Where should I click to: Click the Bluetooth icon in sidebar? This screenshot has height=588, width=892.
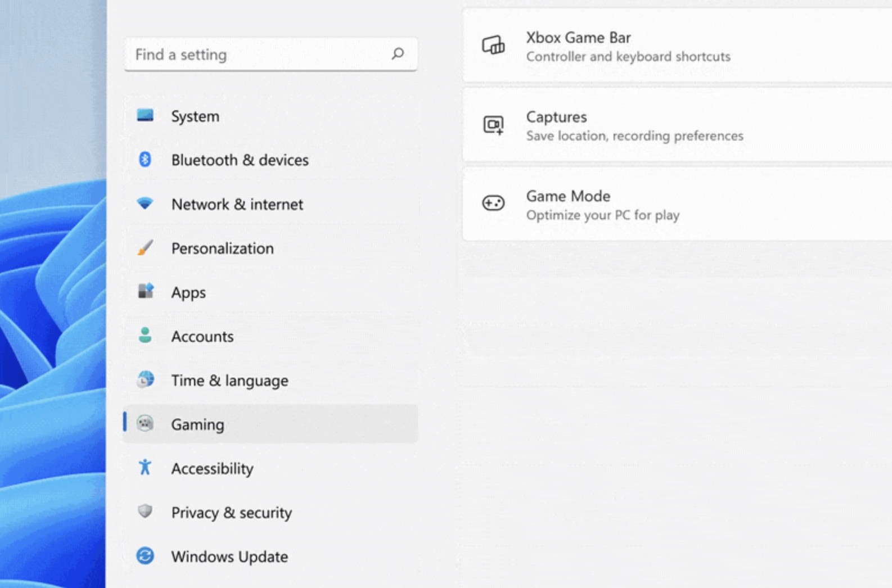tap(145, 159)
